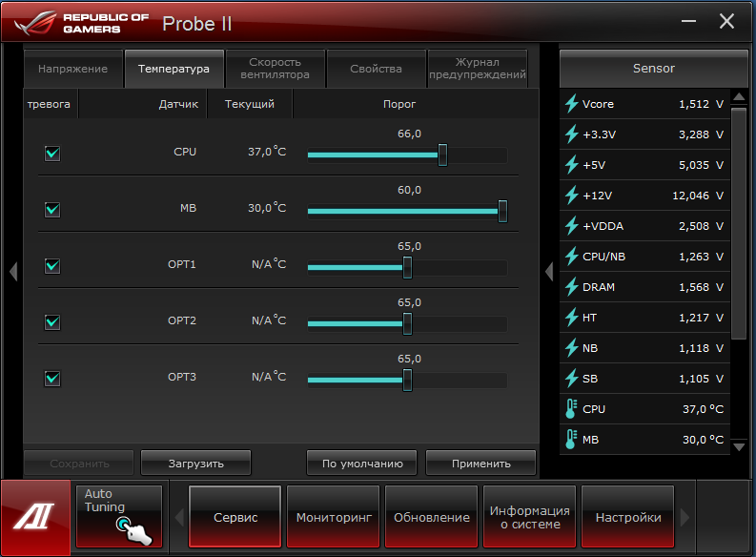Image resolution: width=756 pixels, height=557 pixels.
Task: Open the Сервис menu
Action: pos(235,517)
